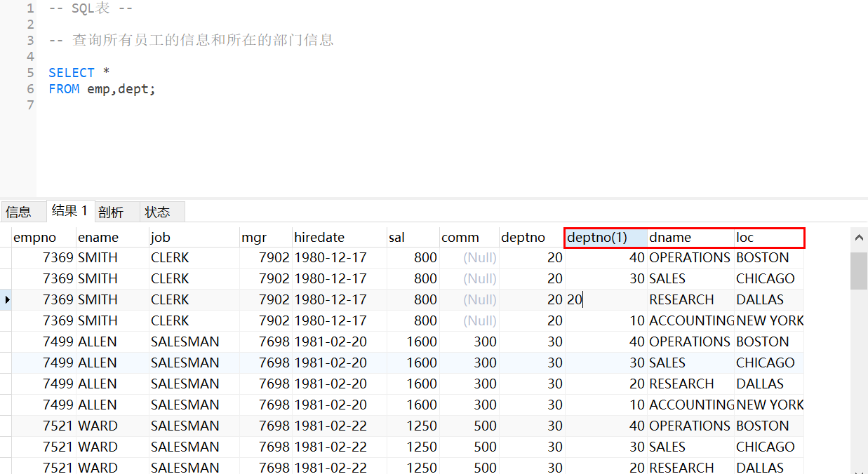Screen dimensions: 868x474
Task: Click the RESEARCH cell in the current SMITH row
Action: click(681, 300)
